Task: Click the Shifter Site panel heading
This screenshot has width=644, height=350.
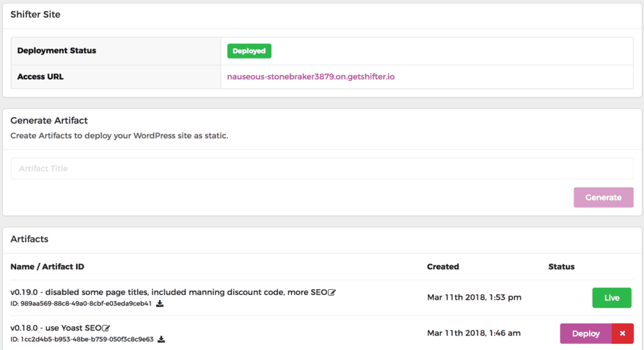Action: pos(36,15)
